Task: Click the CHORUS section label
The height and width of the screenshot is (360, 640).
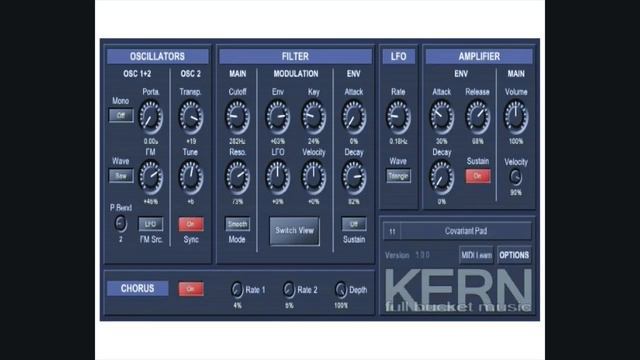Action: pos(138,289)
